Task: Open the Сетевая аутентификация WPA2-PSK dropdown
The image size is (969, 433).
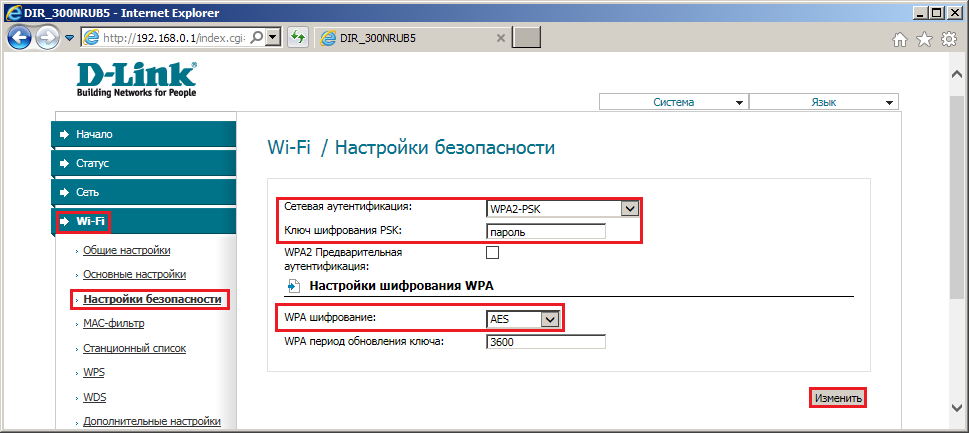Action: point(562,209)
